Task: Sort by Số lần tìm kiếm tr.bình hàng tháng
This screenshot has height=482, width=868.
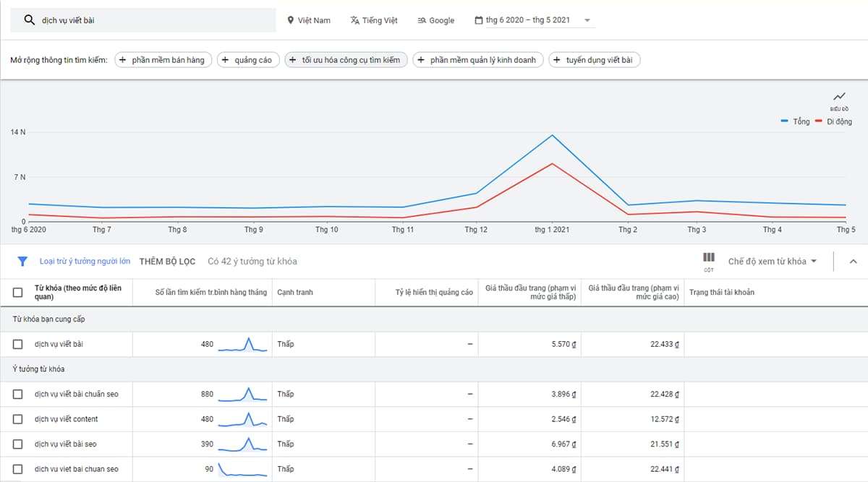Action: [x=211, y=292]
